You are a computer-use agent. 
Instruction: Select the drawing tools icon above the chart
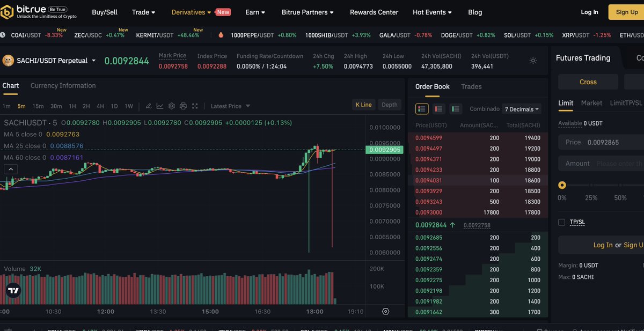tap(148, 106)
